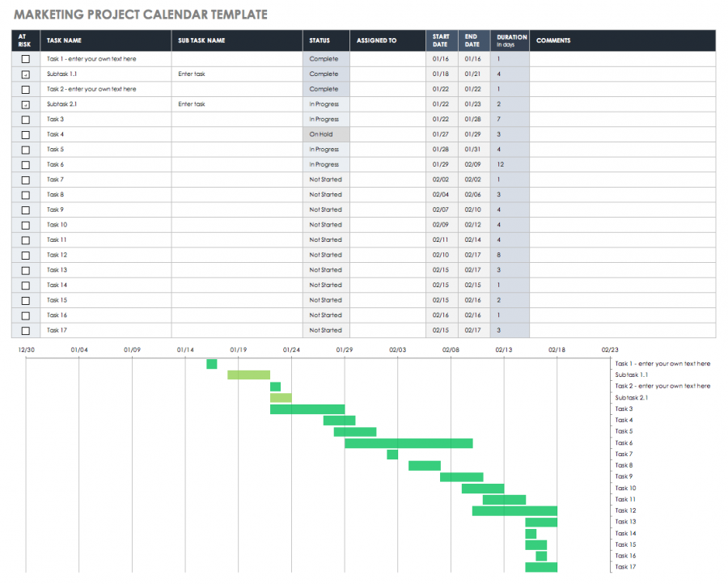Mark Task 3 as at risk
The image size is (728, 584).
pos(25,119)
